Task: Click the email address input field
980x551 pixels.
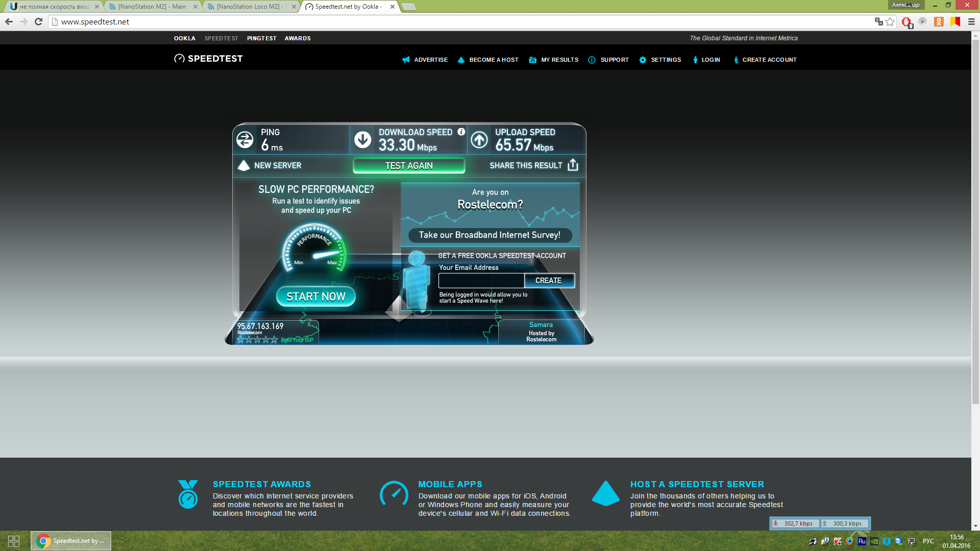Action: [481, 281]
